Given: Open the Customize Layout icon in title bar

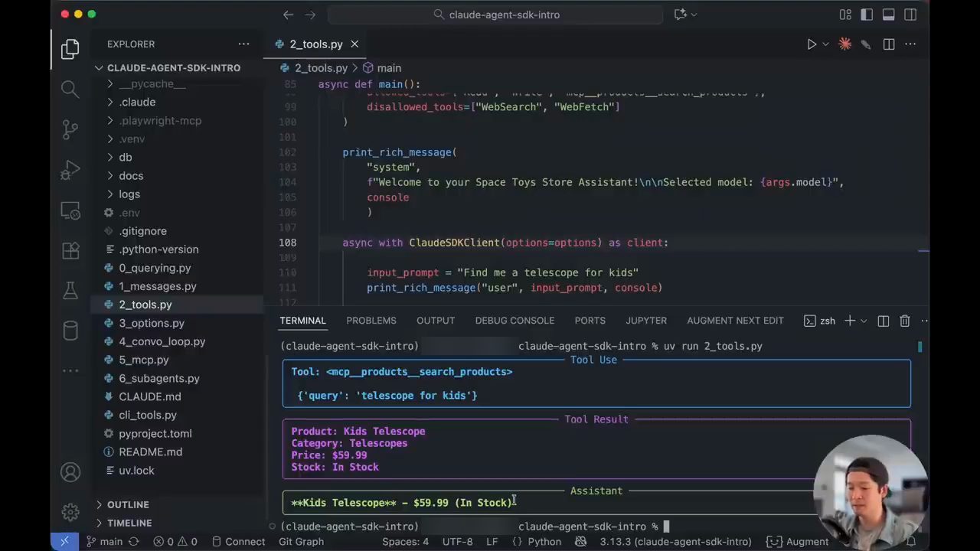Looking at the screenshot, I should [x=845, y=15].
